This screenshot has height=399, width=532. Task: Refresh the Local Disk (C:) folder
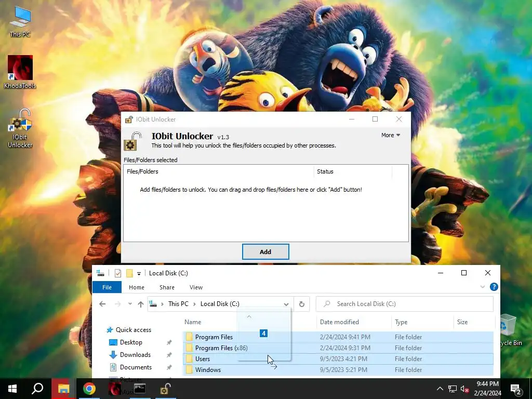302,304
